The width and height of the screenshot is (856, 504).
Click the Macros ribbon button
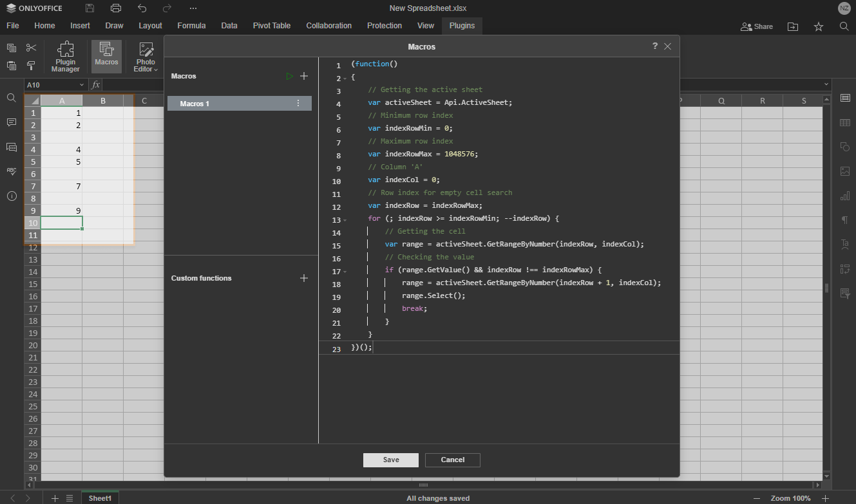(x=106, y=57)
